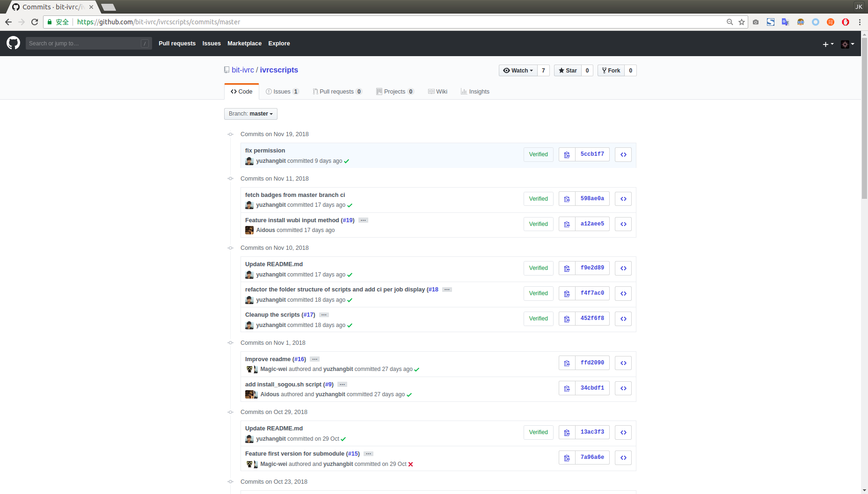Open pull request #16 from Improve readme commit
Viewport: 868px width, 494px height.
(x=299, y=359)
